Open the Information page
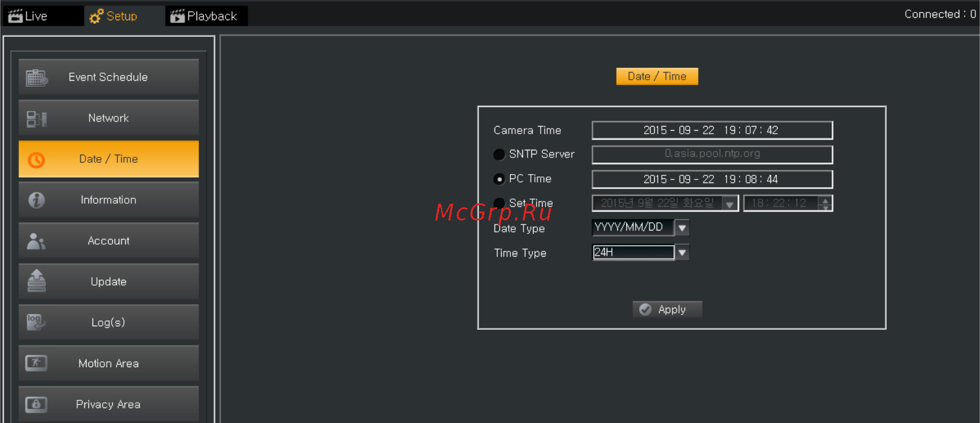Viewport: 980px width, 423px height. pos(109,200)
